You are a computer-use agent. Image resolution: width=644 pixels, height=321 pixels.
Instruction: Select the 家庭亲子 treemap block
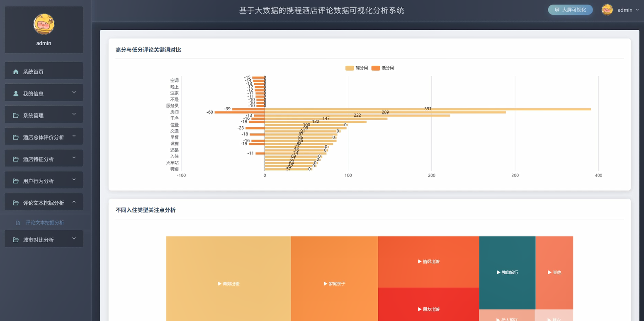(x=334, y=279)
